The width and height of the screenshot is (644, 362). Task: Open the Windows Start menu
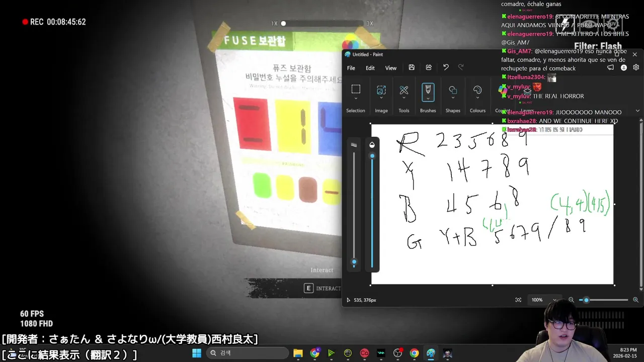tap(197, 353)
